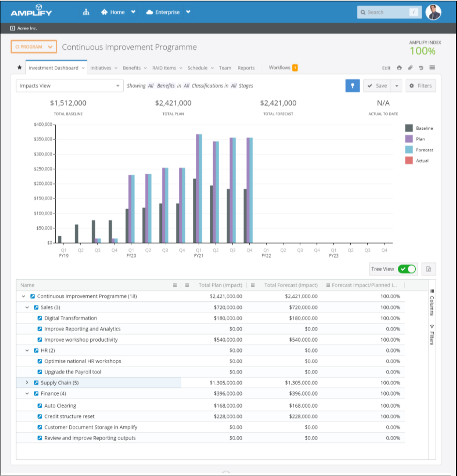Export table using the spreadsheet icon
457x476 pixels.
click(428, 269)
